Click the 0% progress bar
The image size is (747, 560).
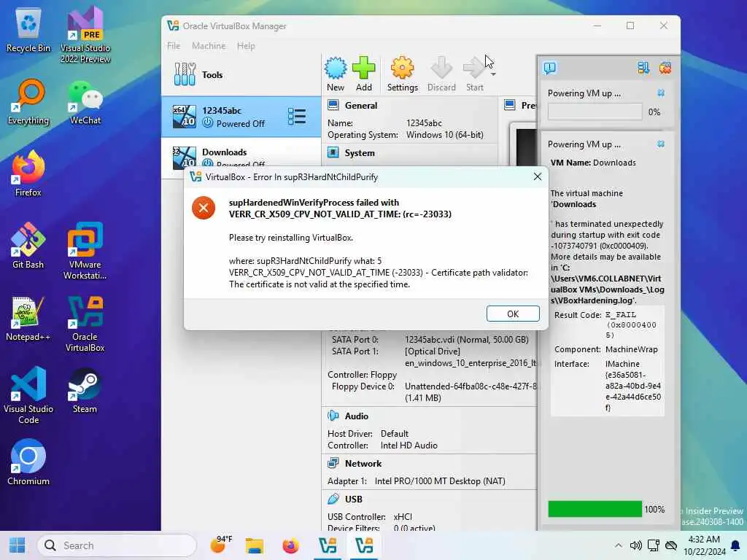[595, 112]
